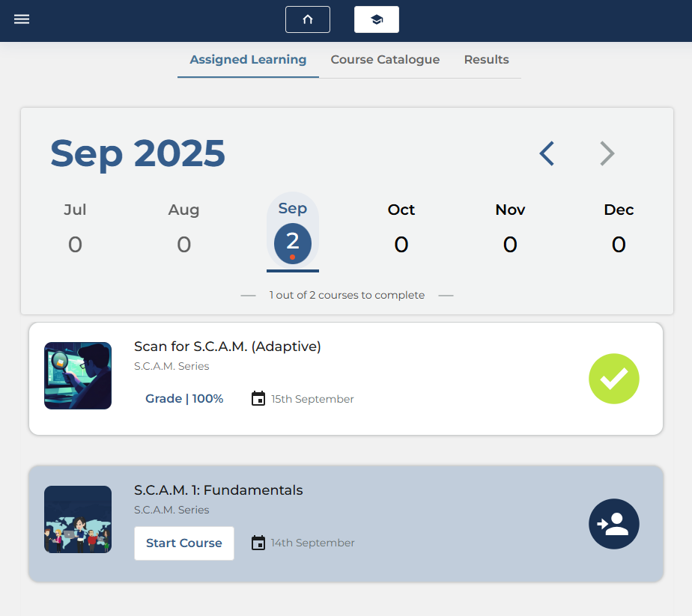View the Results tab
Screen dimensions: 692x616
pyautogui.click(x=486, y=60)
